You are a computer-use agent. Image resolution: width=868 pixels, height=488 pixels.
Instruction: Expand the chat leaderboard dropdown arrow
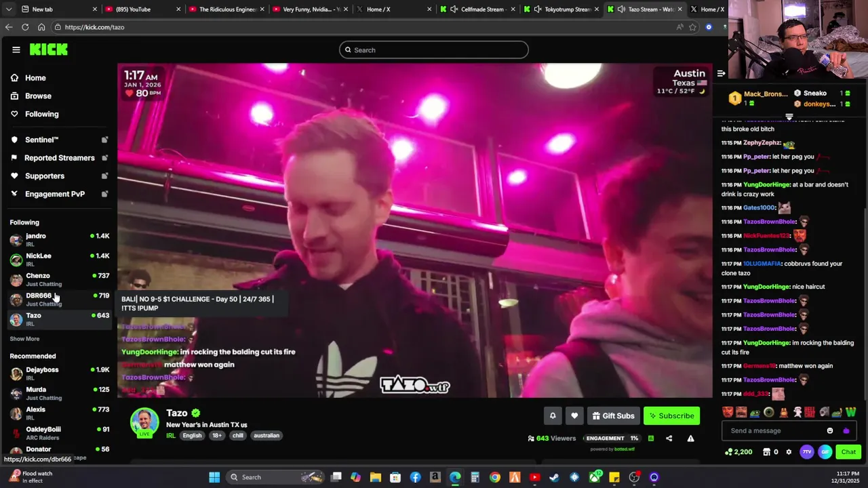coord(789,117)
